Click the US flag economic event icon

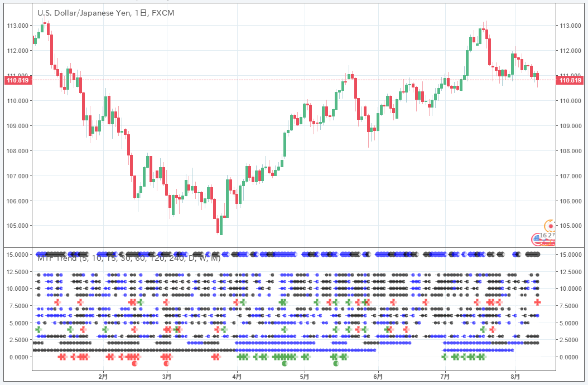538,240
